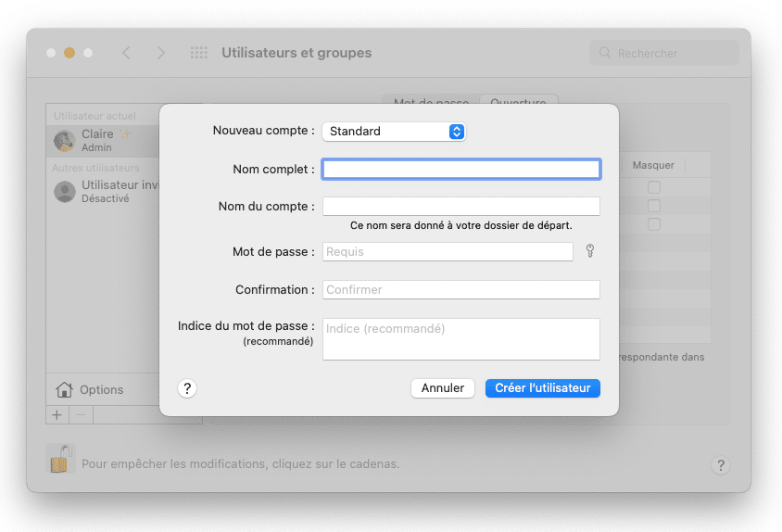Click the padlock icon to prevent changes
Screen dimensions: 782x532
[x=60, y=460]
